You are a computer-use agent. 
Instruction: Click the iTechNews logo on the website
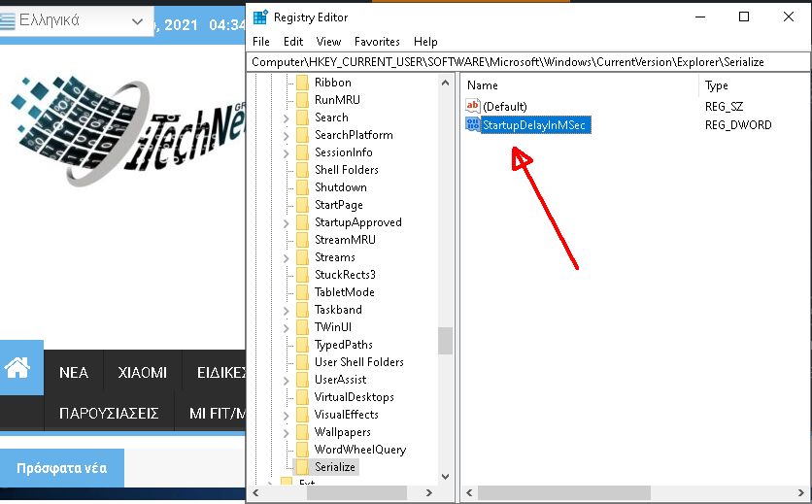127,129
